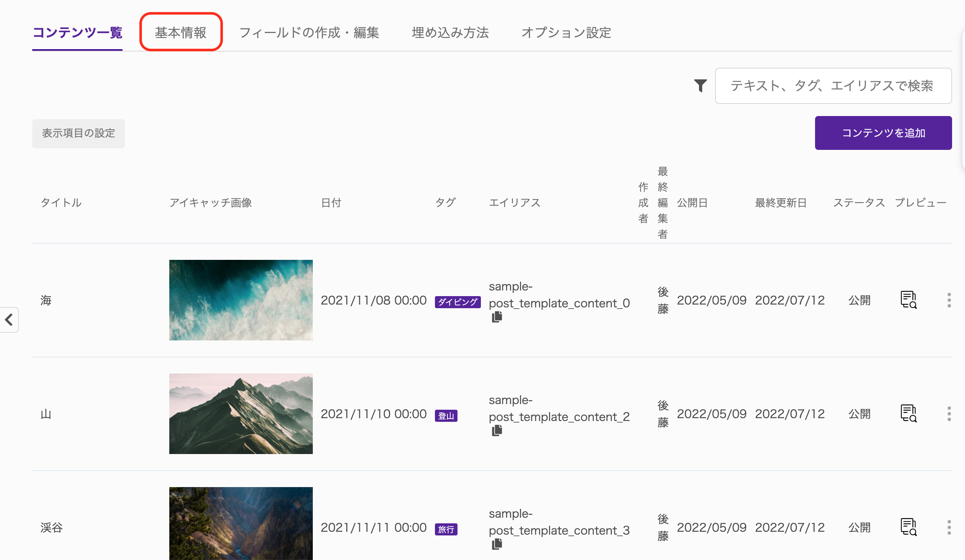Click the タイトル column header
965x560 pixels.
pos(61,203)
